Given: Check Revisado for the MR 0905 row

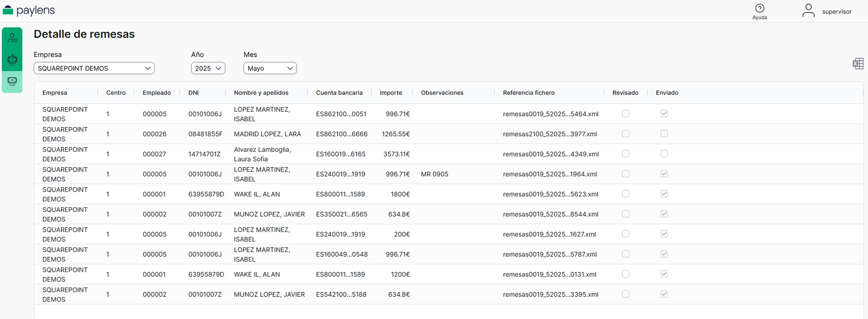Looking at the screenshot, I should coord(625,174).
